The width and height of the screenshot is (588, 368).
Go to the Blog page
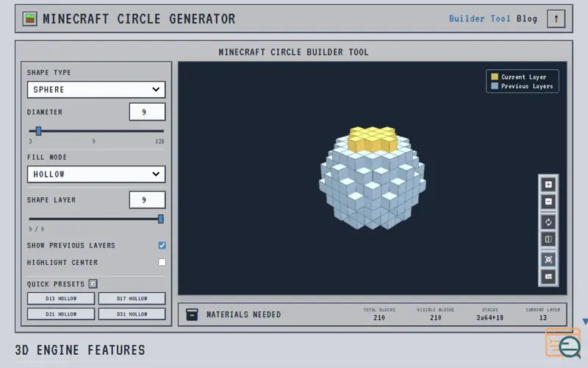(527, 18)
